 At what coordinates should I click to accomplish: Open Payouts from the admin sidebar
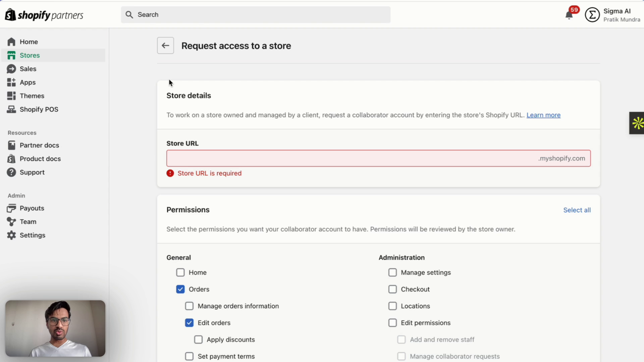[32, 208]
